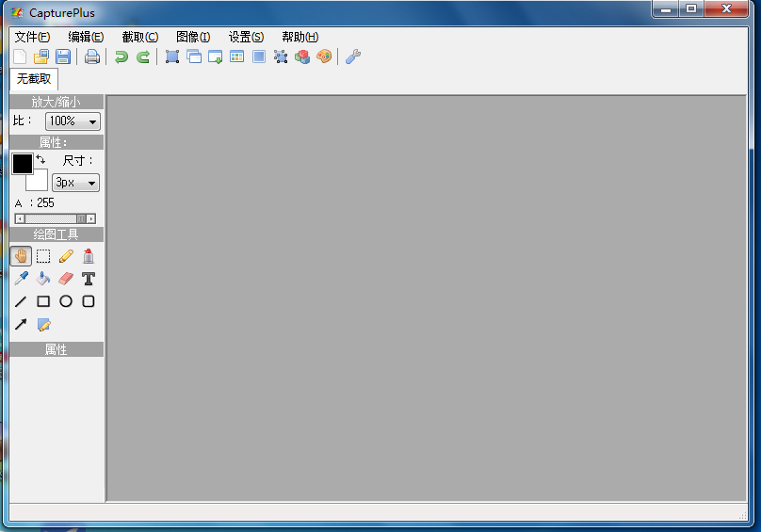
Task: Select the Rounded rectangle tool
Action: pyautogui.click(x=89, y=301)
